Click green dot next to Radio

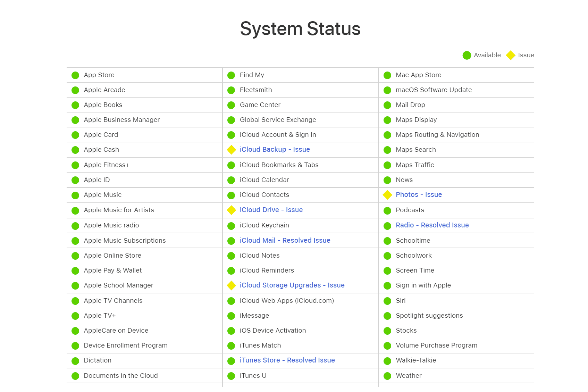387,226
